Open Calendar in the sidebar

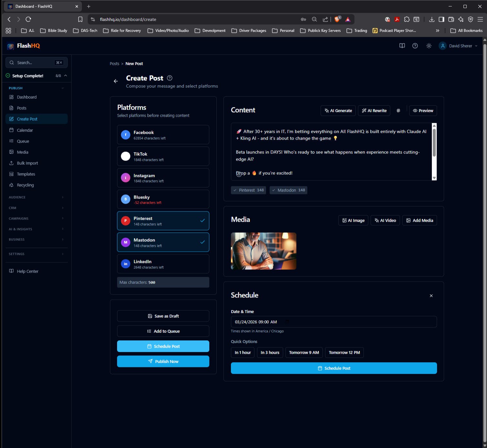tap(36, 130)
